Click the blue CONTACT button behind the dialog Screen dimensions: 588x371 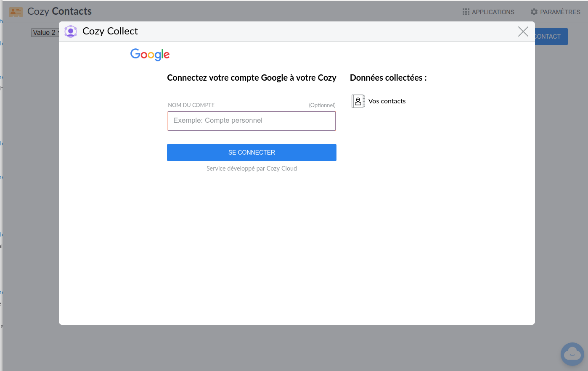pos(551,37)
